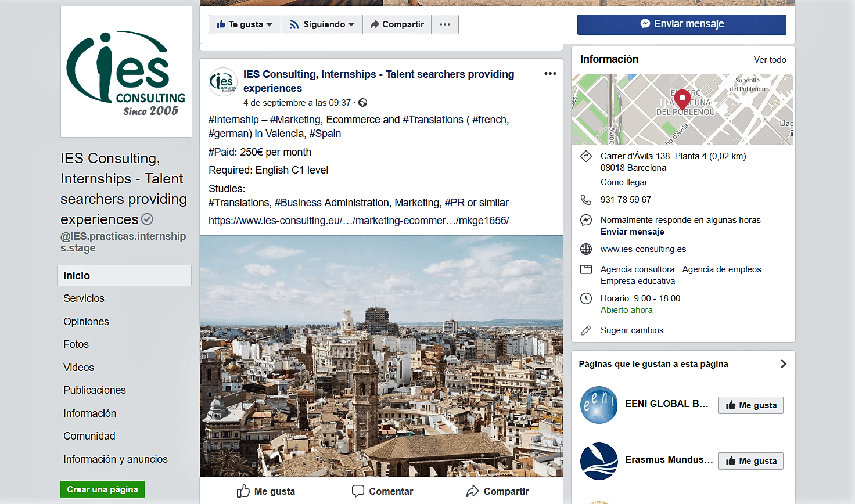Click Abierto ahora status text
The height and width of the screenshot is (504, 855).
coord(627,310)
